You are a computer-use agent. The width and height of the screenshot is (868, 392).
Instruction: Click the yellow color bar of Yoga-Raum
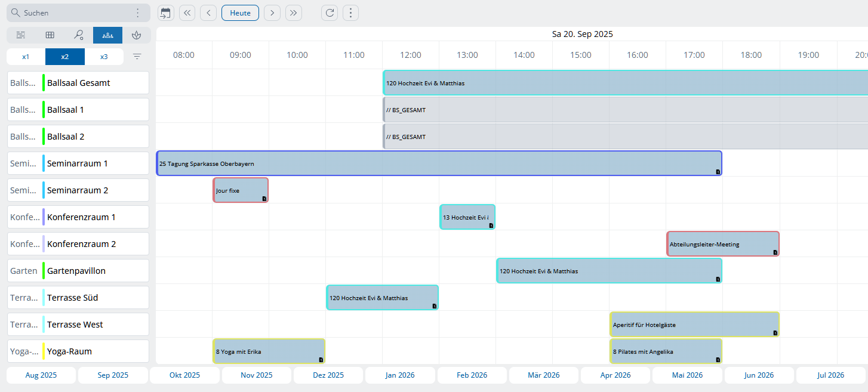pos(44,351)
